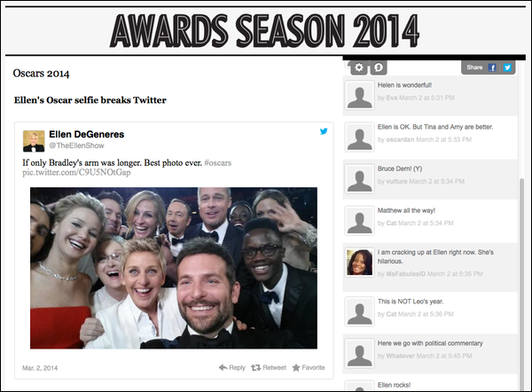Click the Mar. 2, 2014 tweet date
The height and width of the screenshot is (392, 532).
coord(40,368)
